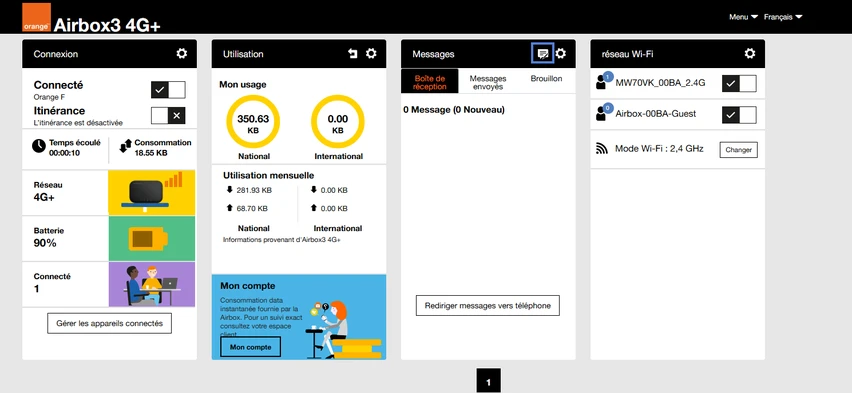Image resolution: width=852 pixels, height=393 pixels.
Task: Click the usage reset arrow icon
Action: coord(353,53)
